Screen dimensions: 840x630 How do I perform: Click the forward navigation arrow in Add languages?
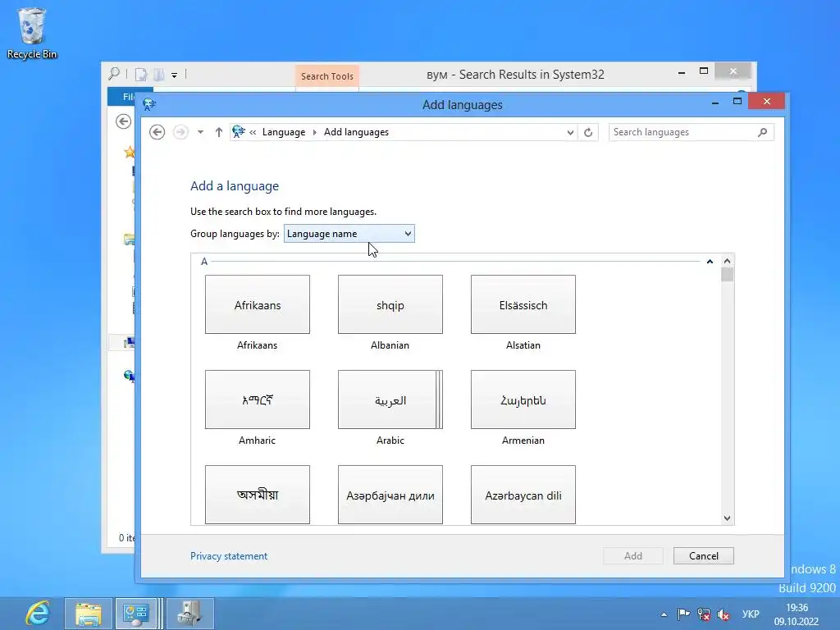tap(180, 132)
